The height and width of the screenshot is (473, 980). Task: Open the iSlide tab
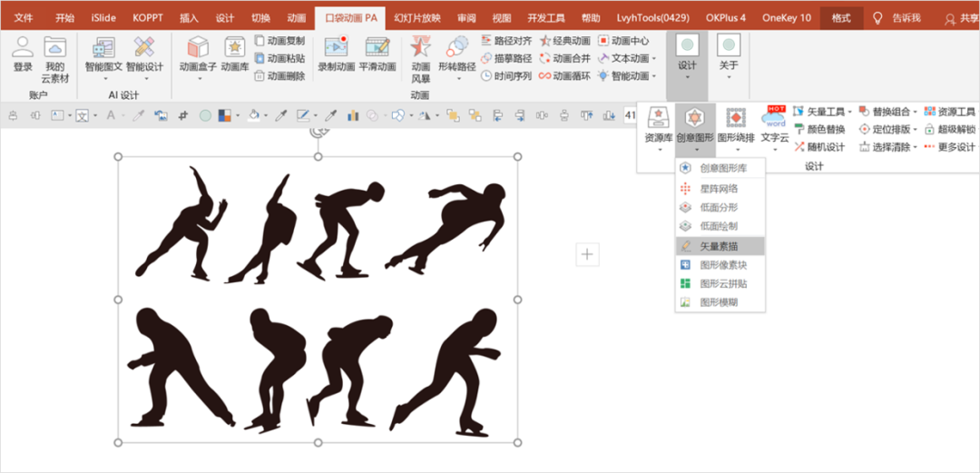[x=103, y=18]
